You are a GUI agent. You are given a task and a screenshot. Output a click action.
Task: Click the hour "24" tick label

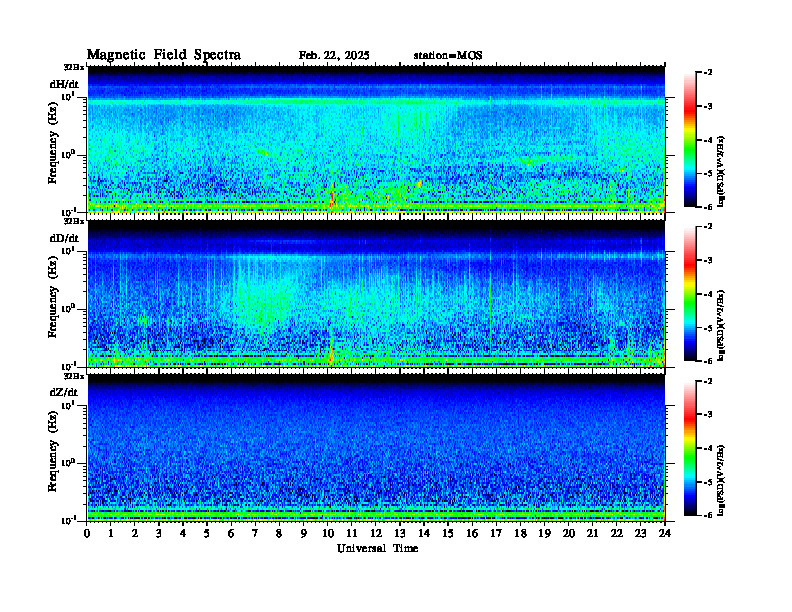(x=665, y=533)
